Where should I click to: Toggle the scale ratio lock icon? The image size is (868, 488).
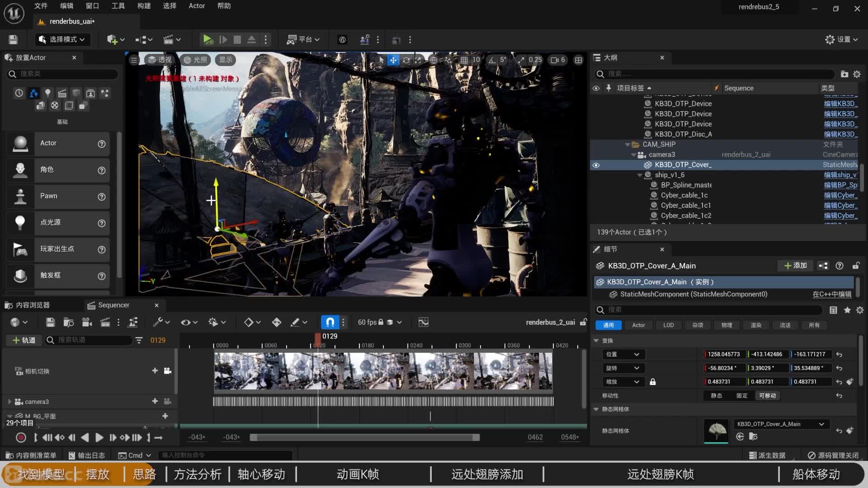(652, 382)
